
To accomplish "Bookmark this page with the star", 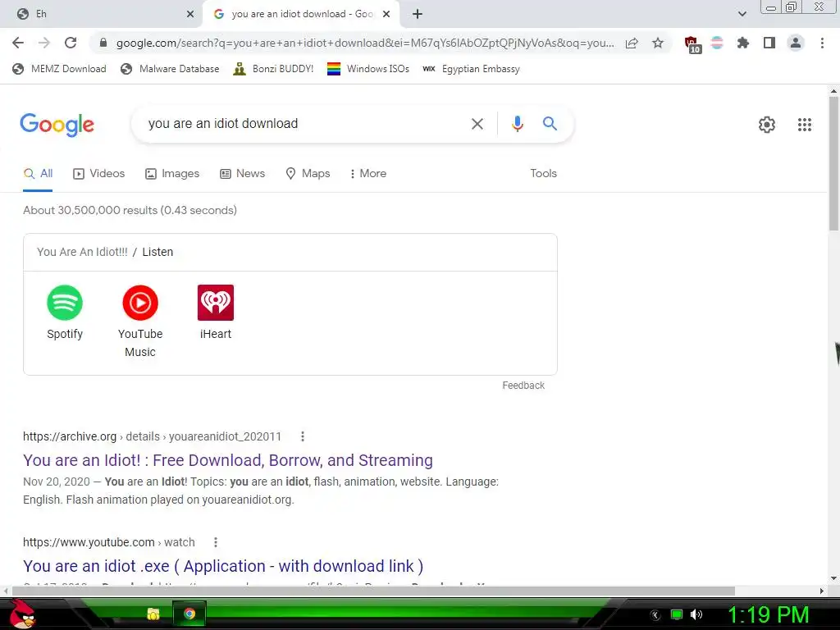I will [658, 43].
